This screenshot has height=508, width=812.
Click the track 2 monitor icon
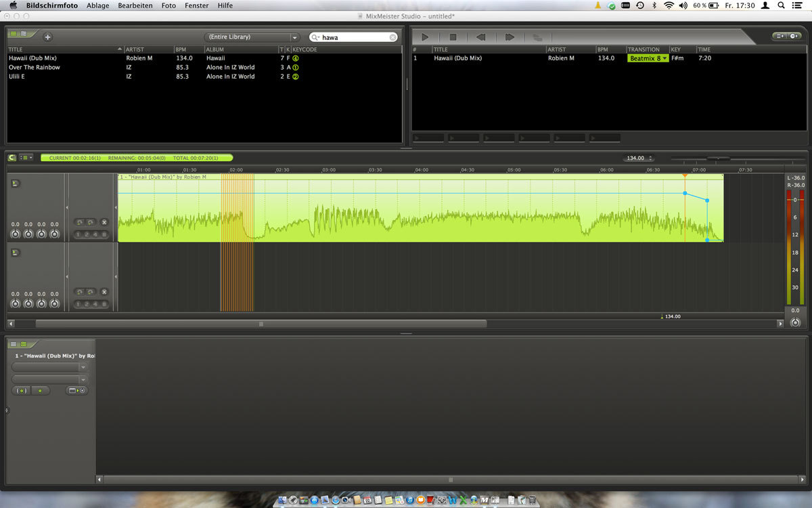pos(15,253)
